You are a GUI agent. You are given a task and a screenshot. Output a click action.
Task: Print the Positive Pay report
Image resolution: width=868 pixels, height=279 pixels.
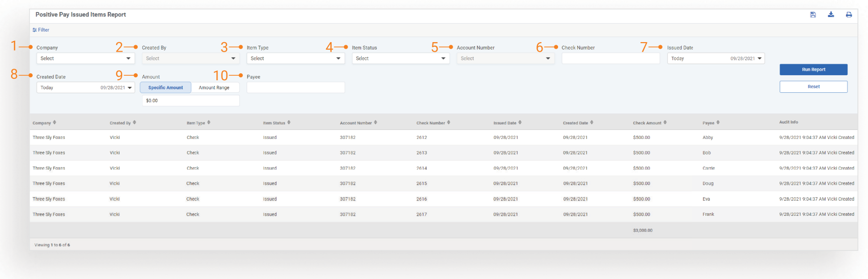point(848,15)
